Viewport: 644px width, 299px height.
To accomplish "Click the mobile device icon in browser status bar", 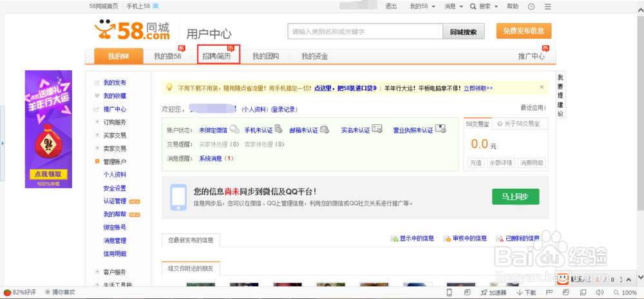I will click(x=450, y=293).
